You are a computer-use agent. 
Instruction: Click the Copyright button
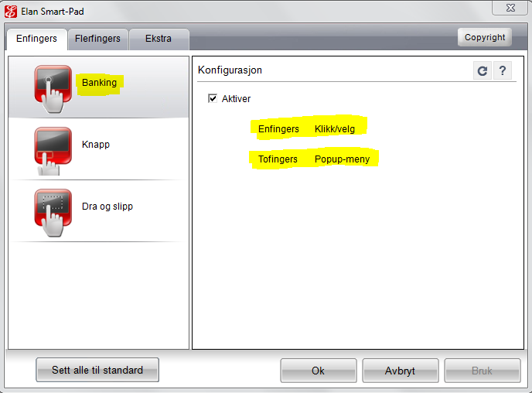click(x=485, y=37)
